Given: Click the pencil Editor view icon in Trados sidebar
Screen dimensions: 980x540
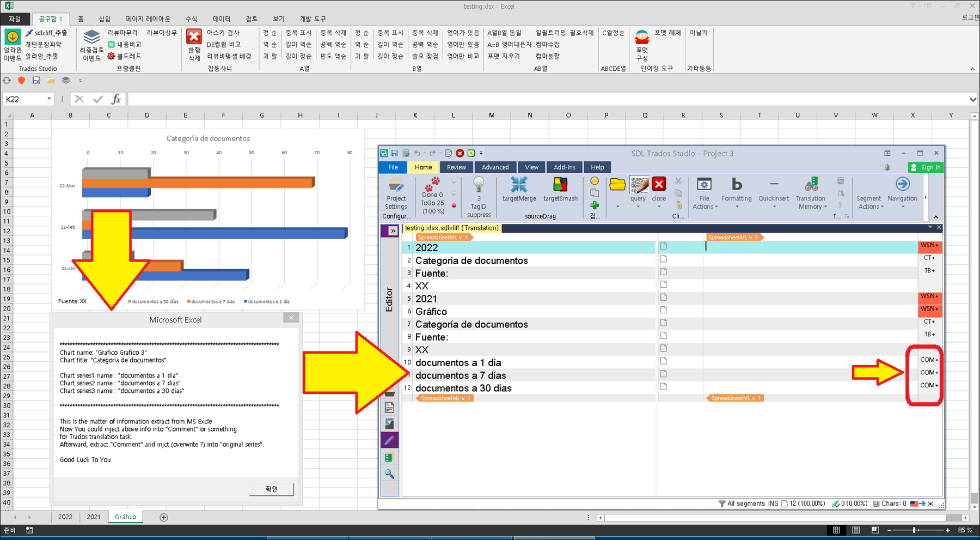Looking at the screenshot, I should (389, 440).
